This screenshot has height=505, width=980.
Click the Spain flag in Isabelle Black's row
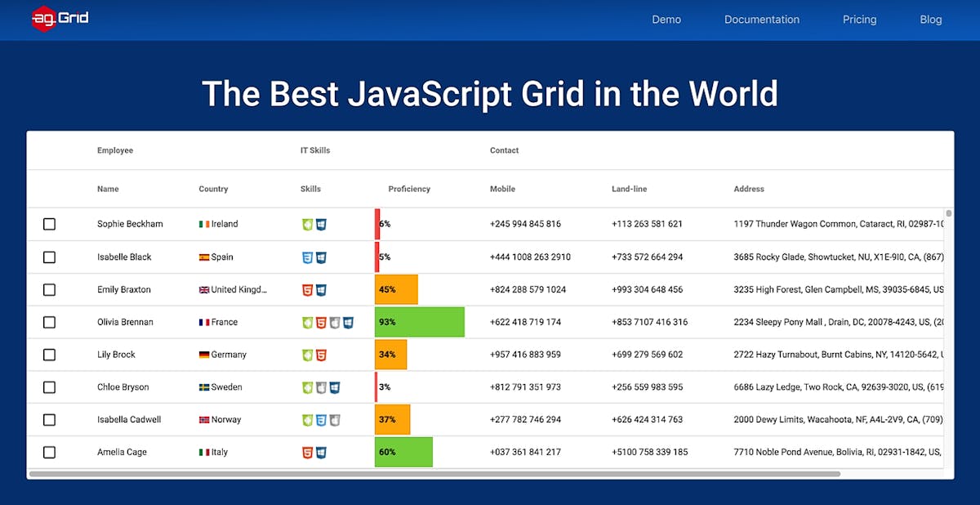click(x=203, y=257)
